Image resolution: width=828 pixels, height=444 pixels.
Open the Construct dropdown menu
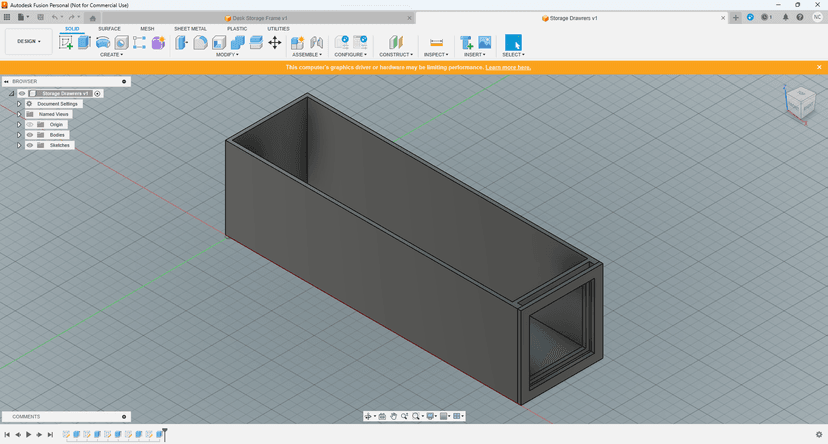pyautogui.click(x=396, y=54)
